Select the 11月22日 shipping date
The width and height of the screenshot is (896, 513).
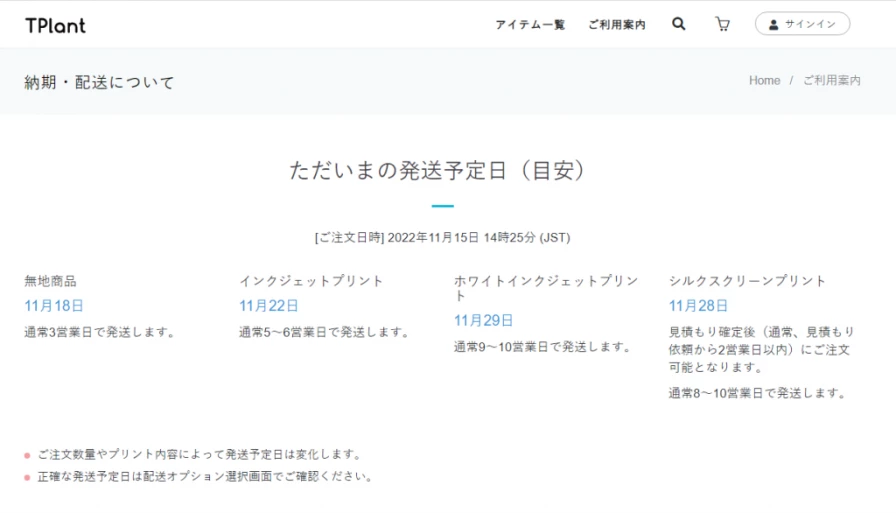tap(269, 306)
